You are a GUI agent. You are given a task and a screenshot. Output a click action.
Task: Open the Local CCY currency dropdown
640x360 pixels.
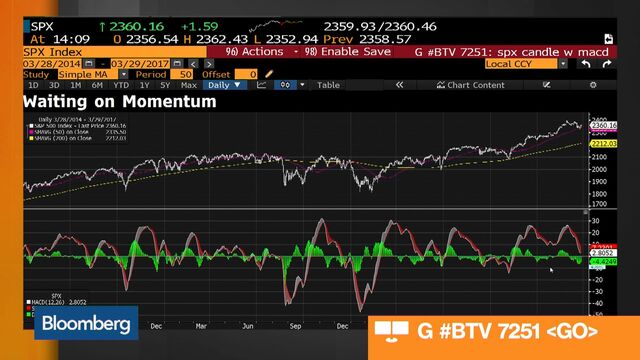pos(563,64)
